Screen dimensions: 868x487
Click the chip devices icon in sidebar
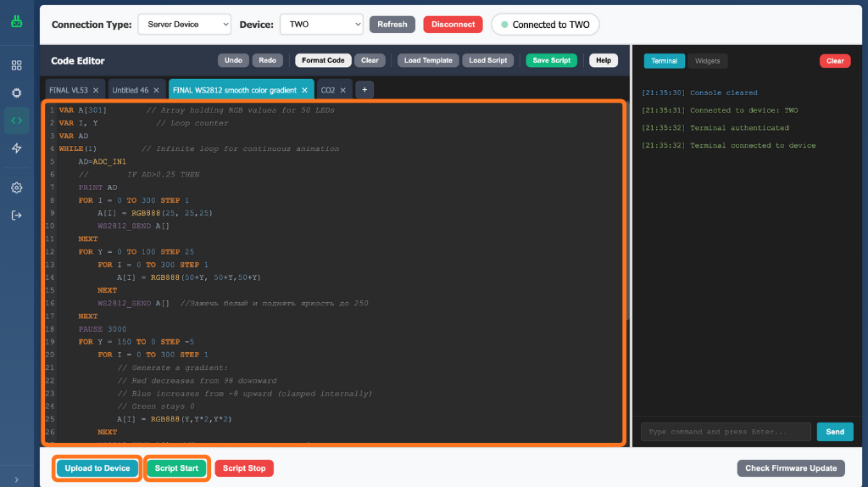(x=16, y=92)
